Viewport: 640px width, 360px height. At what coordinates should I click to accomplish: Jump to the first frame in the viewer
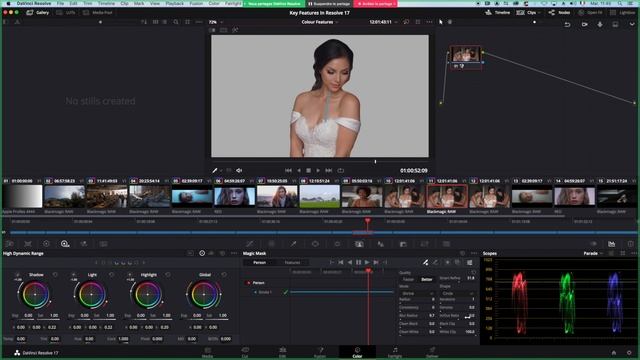[288, 171]
